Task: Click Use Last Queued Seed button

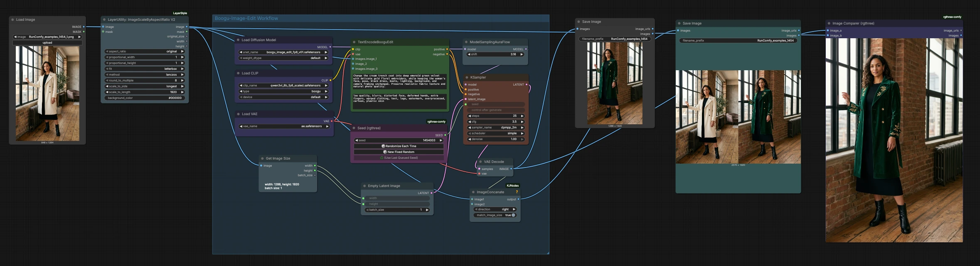Action: [x=399, y=158]
